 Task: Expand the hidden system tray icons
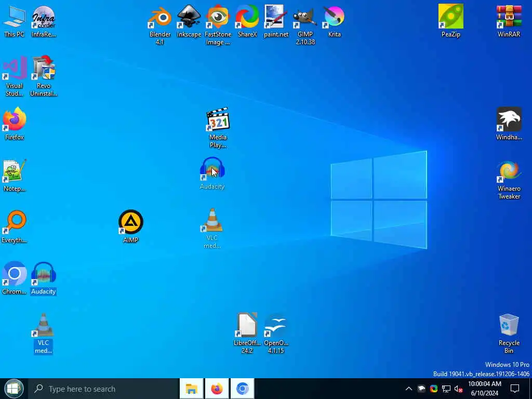[x=409, y=389]
